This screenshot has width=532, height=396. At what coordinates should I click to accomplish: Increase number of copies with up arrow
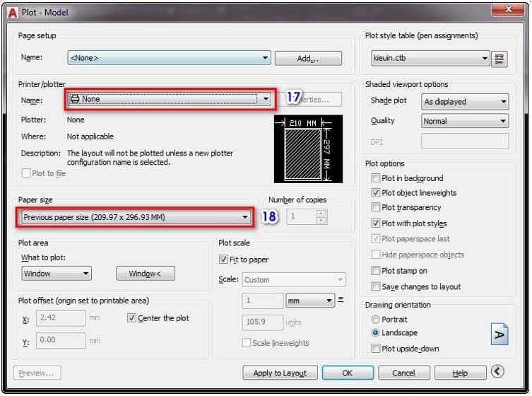pyautogui.click(x=321, y=214)
